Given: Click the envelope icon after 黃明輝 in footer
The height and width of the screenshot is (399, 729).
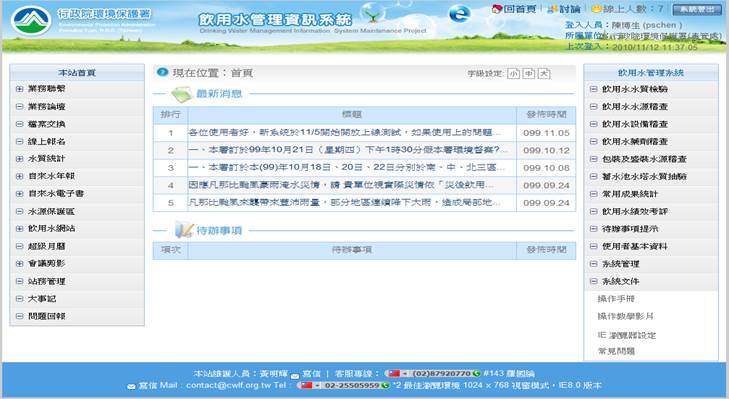Looking at the screenshot, I should pyautogui.click(x=295, y=375).
